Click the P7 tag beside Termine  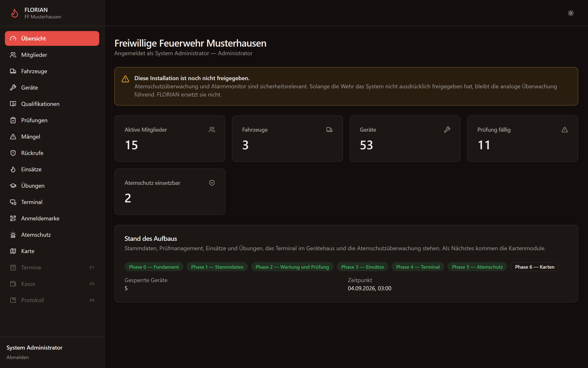92,267
